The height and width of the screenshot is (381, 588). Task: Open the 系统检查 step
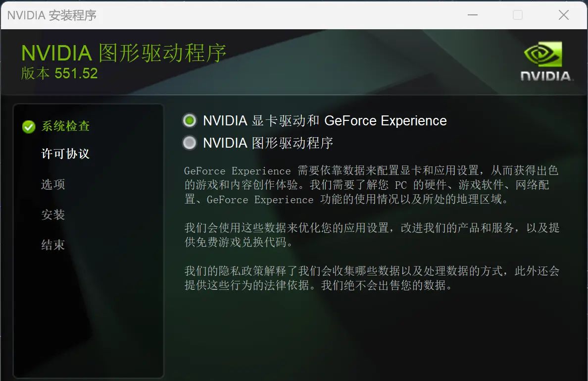pyautogui.click(x=65, y=126)
